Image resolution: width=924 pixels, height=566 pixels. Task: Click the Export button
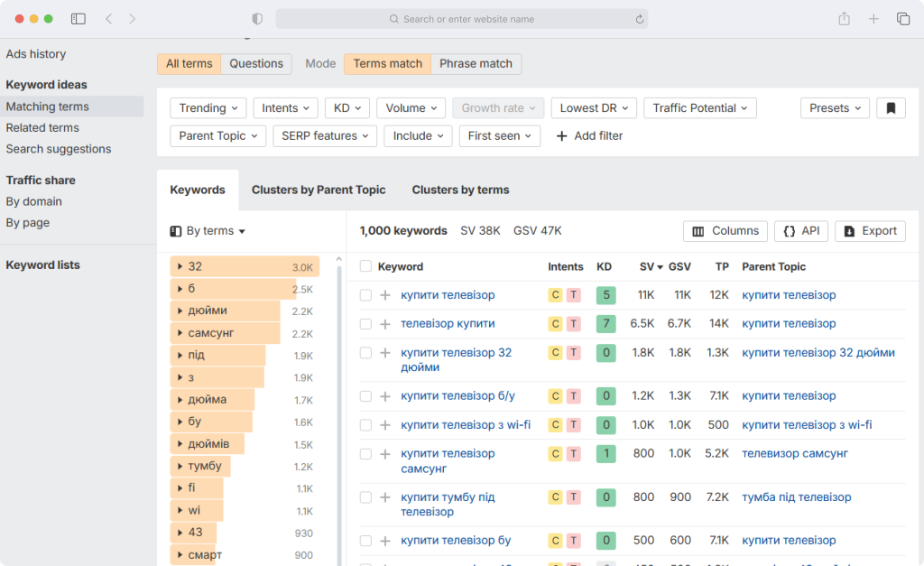coord(871,231)
